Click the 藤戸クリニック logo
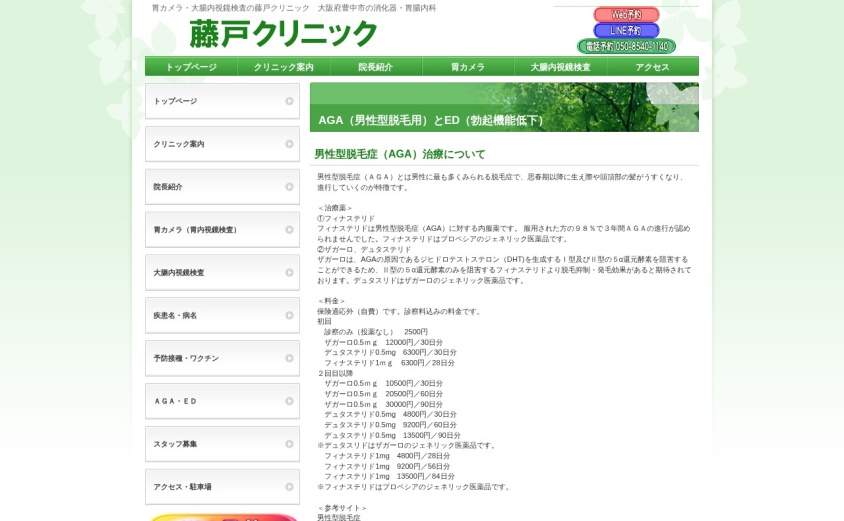The image size is (844, 521). point(283,34)
